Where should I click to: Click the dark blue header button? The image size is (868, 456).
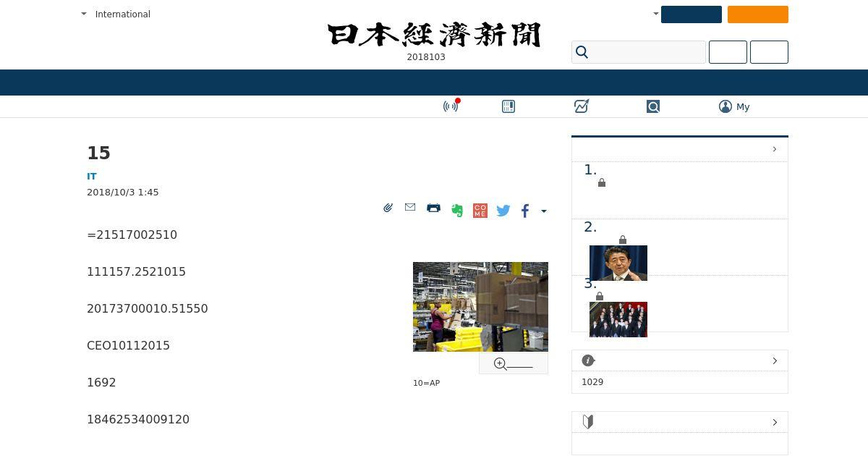click(692, 14)
